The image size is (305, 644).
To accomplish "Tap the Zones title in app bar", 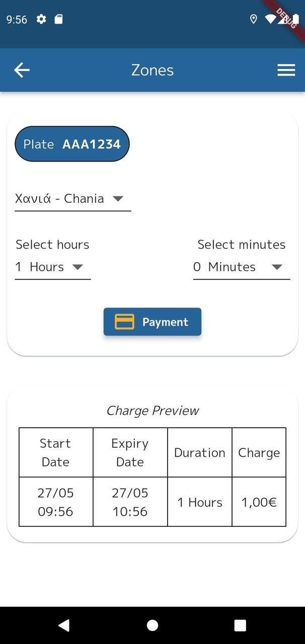I will 152,70.
